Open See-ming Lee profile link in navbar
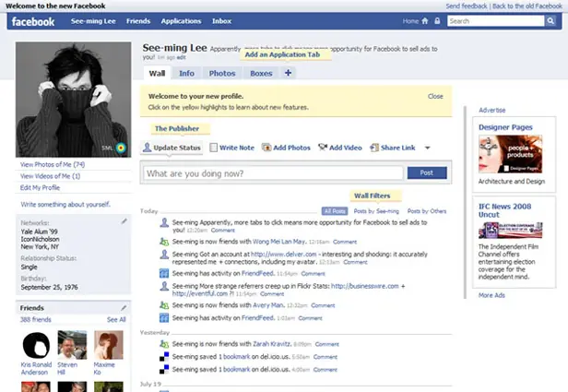 coord(93,21)
